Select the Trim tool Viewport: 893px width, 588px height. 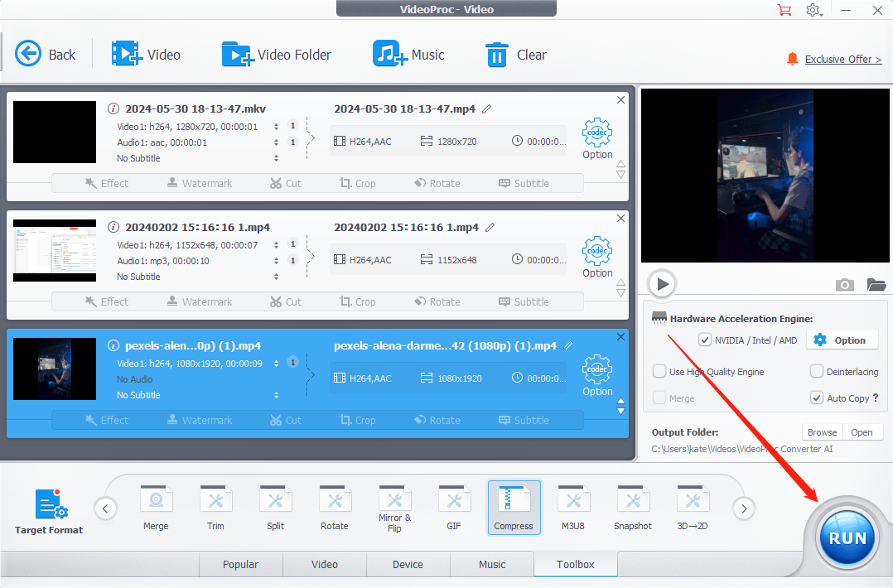click(x=216, y=508)
